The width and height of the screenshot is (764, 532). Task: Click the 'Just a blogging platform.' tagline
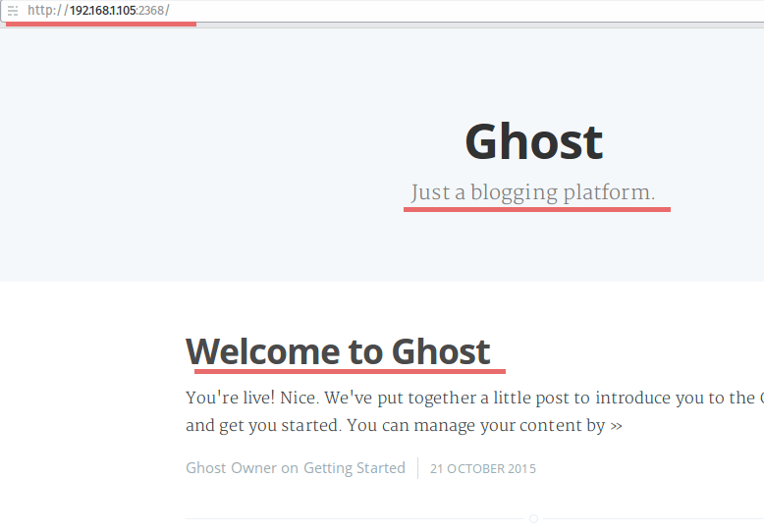[x=532, y=192]
